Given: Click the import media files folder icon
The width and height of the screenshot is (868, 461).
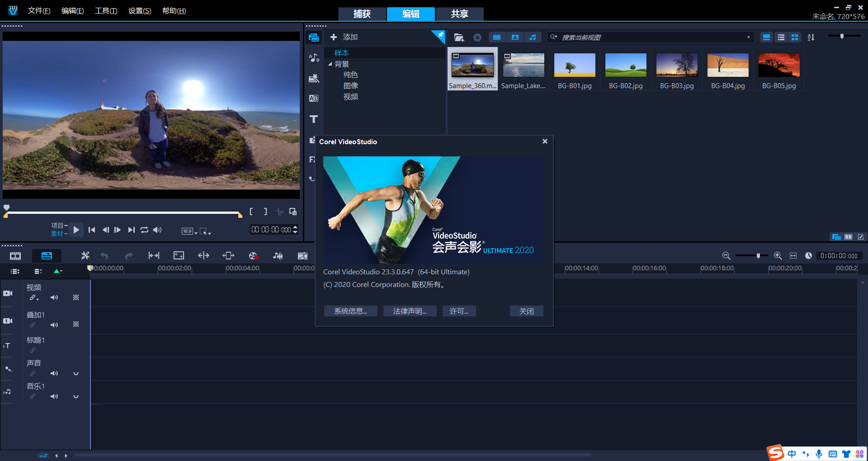Looking at the screenshot, I should coord(459,38).
